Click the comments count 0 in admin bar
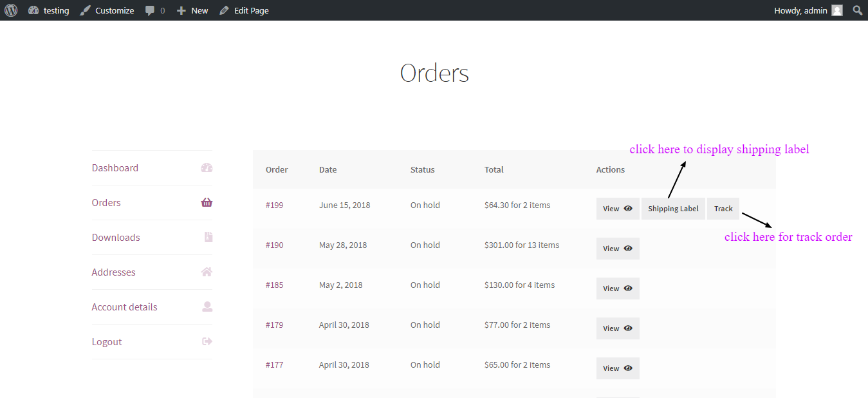Screen dimensions: 868x398 click(x=162, y=10)
